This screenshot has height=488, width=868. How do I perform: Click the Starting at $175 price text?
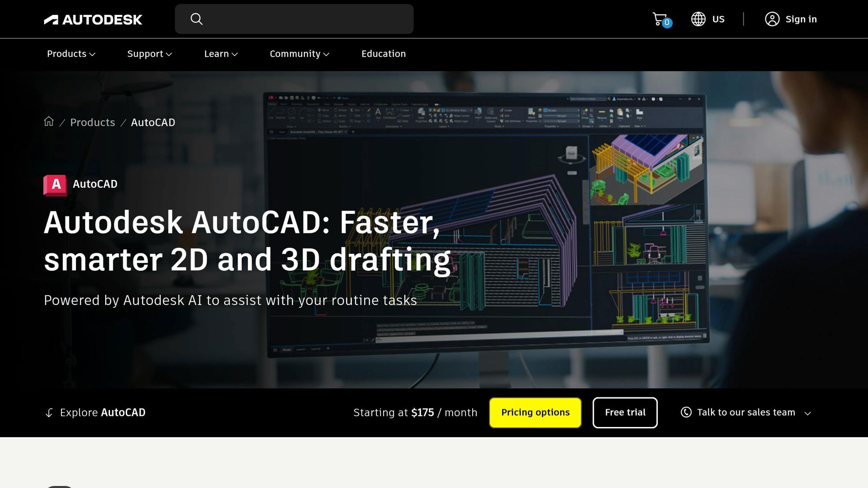tap(415, 413)
